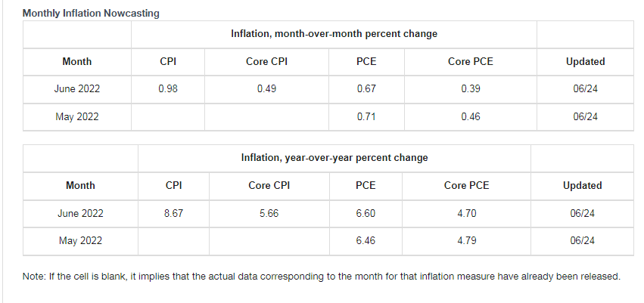Click the "Monthly Inflation Nowcasting" title

coord(91,14)
